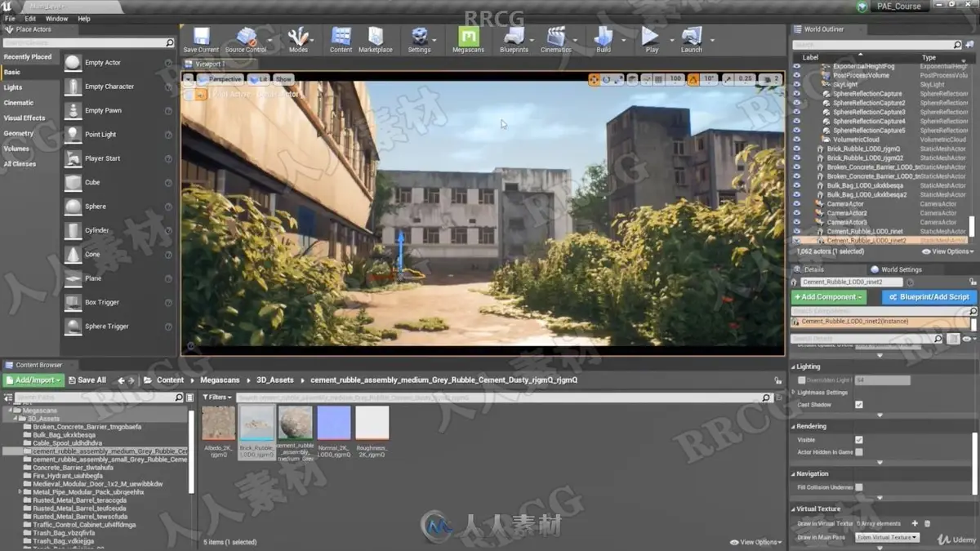Image resolution: width=980 pixels, height=551 pixels.
Task: Select the Lights category in Place Actors
Action: [13, 87]
